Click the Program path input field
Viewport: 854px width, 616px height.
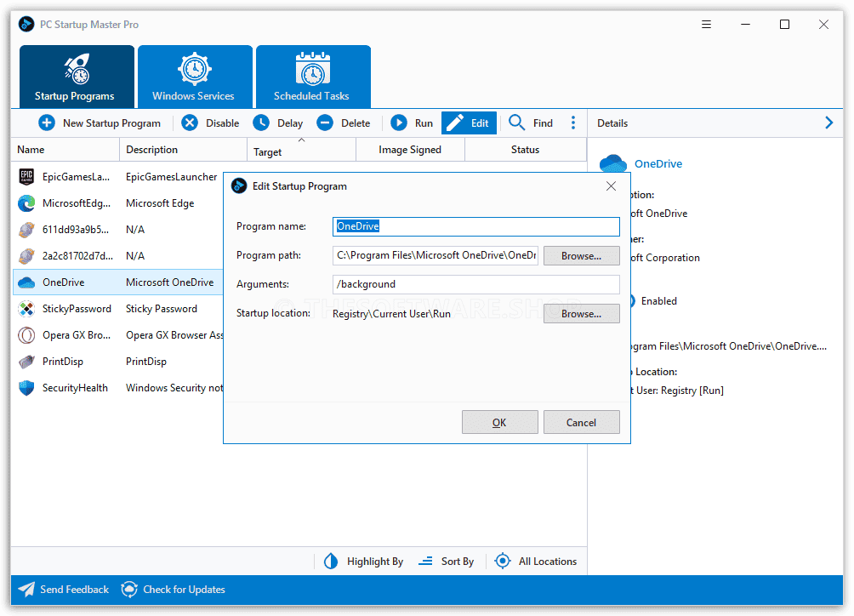point(436,255)
